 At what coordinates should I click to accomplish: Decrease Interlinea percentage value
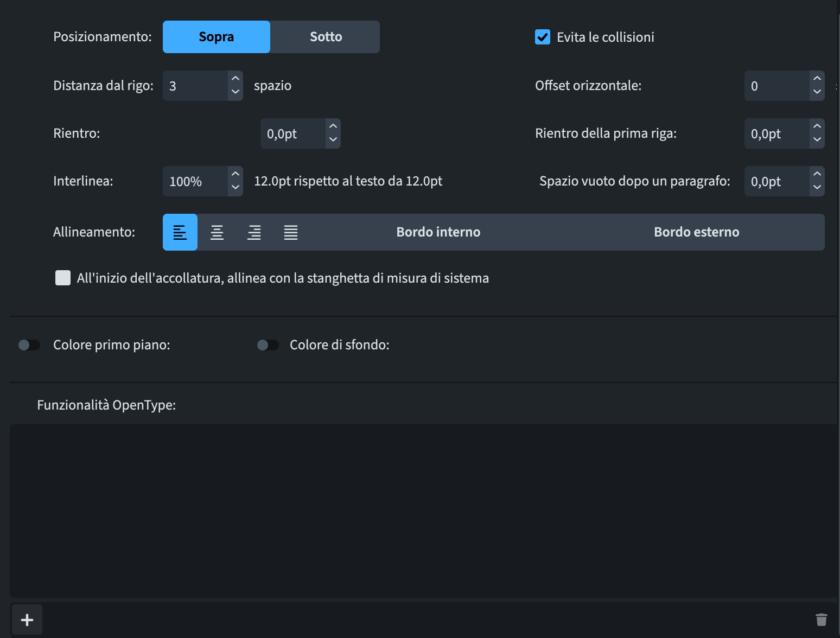(236, 188)
